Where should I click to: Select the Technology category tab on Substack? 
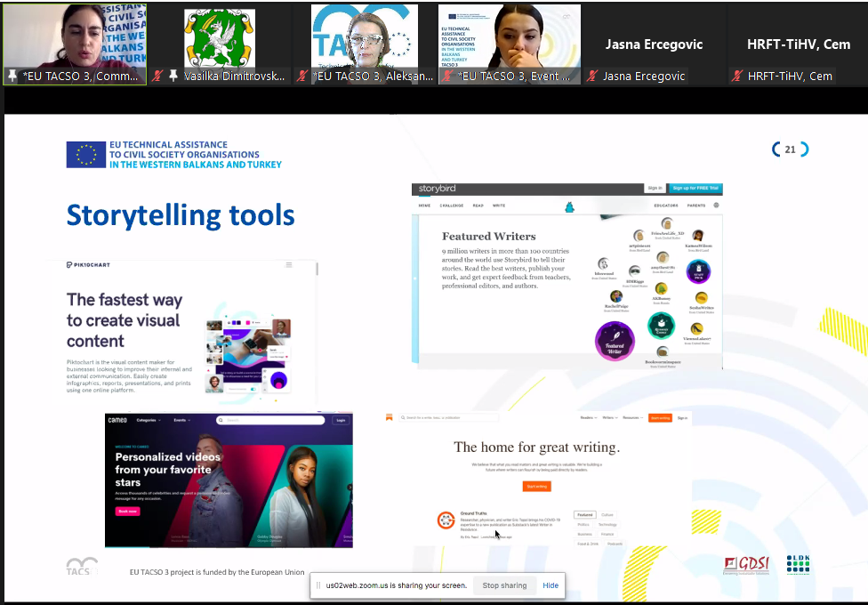coord(607,525)
